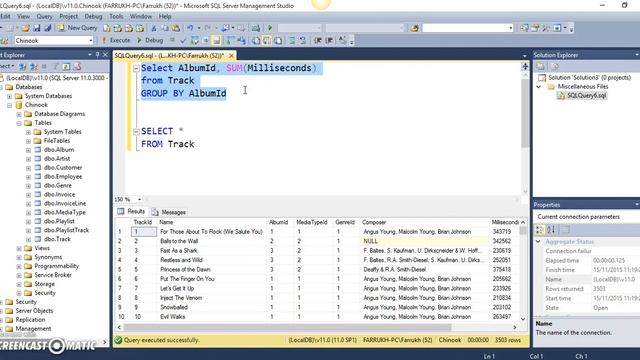Open the Query Options icon
Image resolution: width=640 pixels, height=360 pixels.
pyautogui.click(x=205, y=40)
